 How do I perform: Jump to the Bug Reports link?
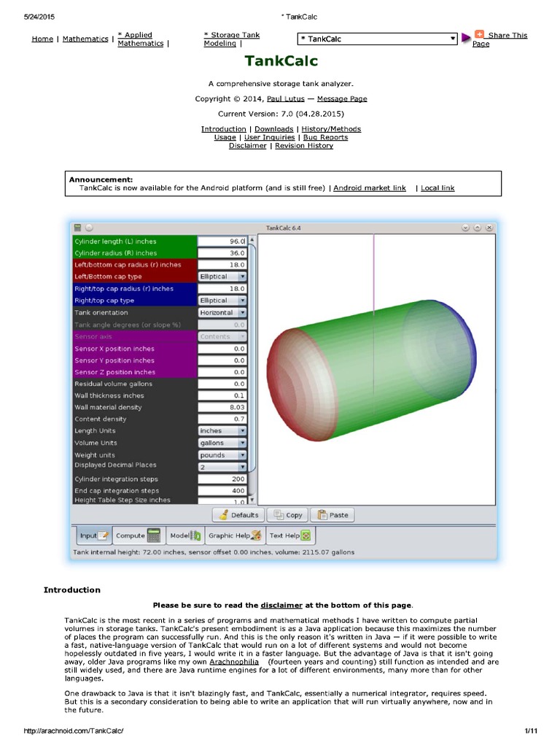point(326,137)
